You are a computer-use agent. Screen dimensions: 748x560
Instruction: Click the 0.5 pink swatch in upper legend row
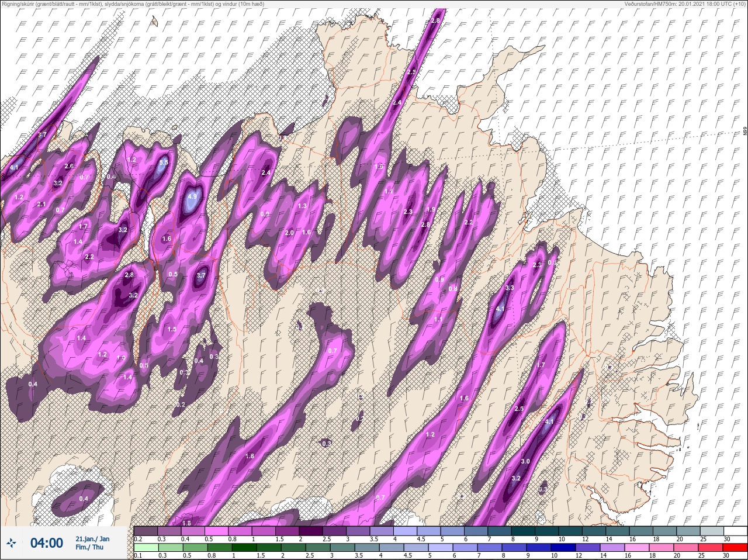point(217,531)
